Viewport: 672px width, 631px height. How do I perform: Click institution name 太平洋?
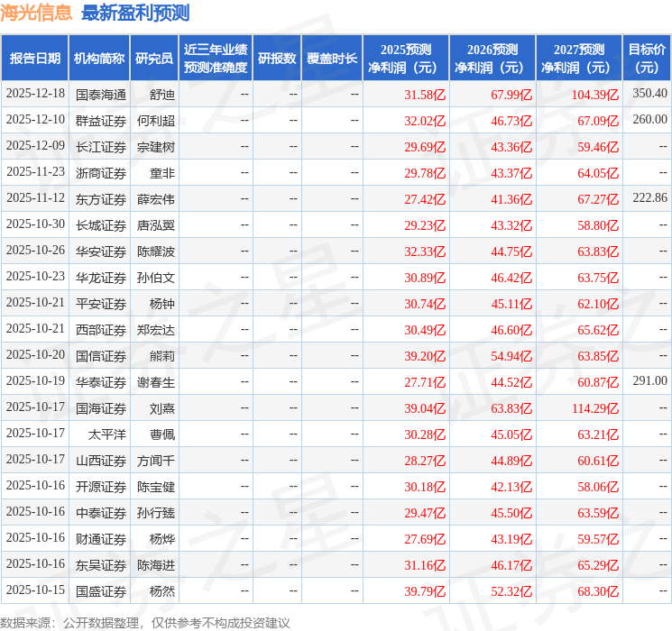tap(107, 434)
